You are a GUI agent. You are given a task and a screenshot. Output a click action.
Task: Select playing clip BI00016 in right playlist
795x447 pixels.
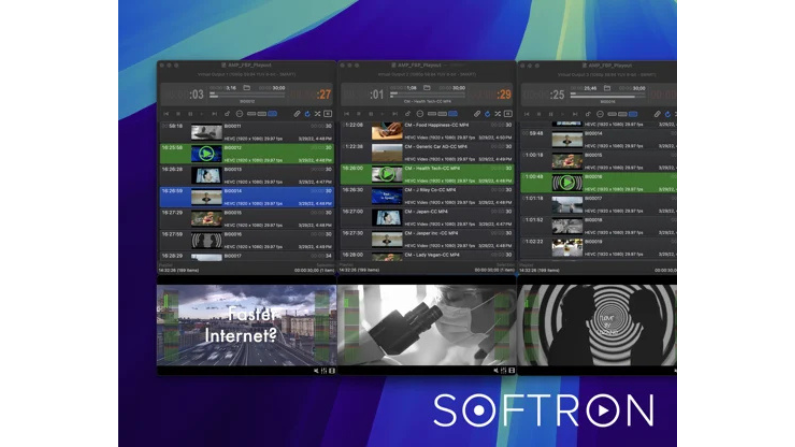[599, 182]
